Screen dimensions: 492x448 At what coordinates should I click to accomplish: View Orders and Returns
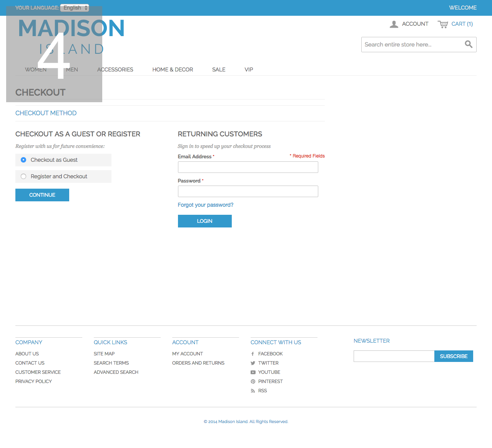click(x=198, y=363)
